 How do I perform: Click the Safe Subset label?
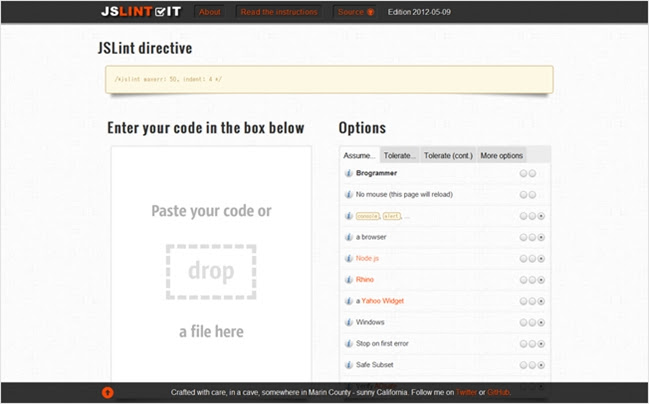coord(375,365)
